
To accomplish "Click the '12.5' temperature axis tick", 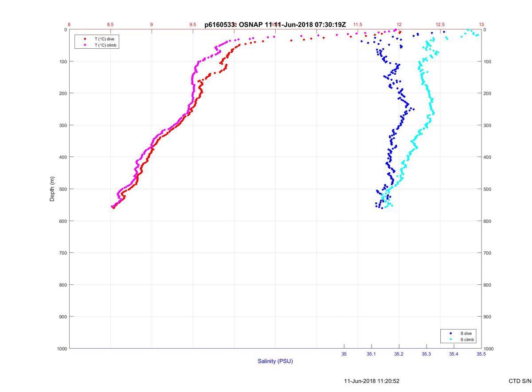I will tap(440, 25).
